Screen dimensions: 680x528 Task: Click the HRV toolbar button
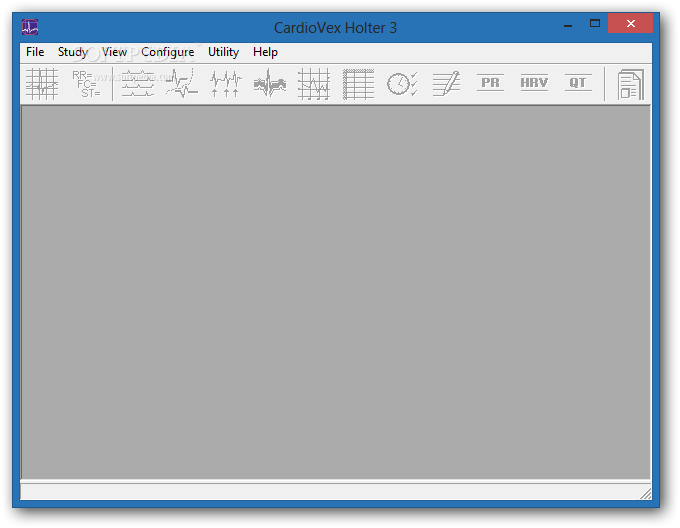pos(534,82)
